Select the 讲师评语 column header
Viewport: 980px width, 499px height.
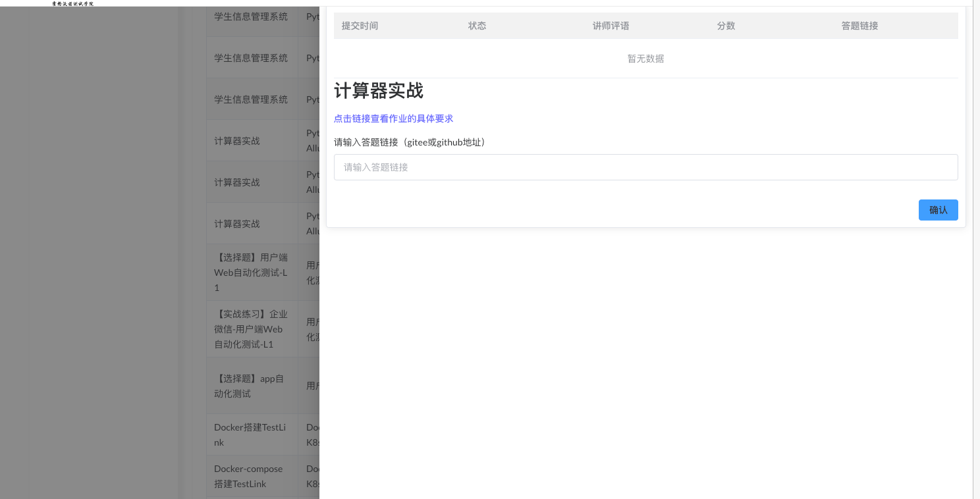click(611, 26)
